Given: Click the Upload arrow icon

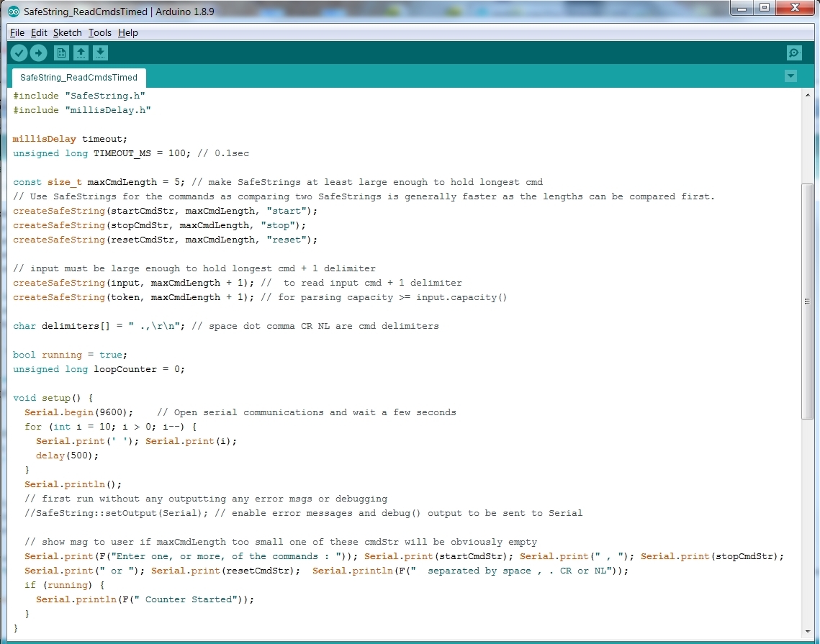Looking at the screenshot, I should click(38, 53).
